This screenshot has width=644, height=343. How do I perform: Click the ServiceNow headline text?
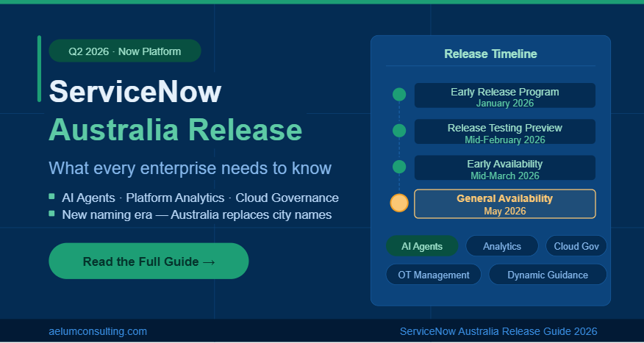pos(135,91)
